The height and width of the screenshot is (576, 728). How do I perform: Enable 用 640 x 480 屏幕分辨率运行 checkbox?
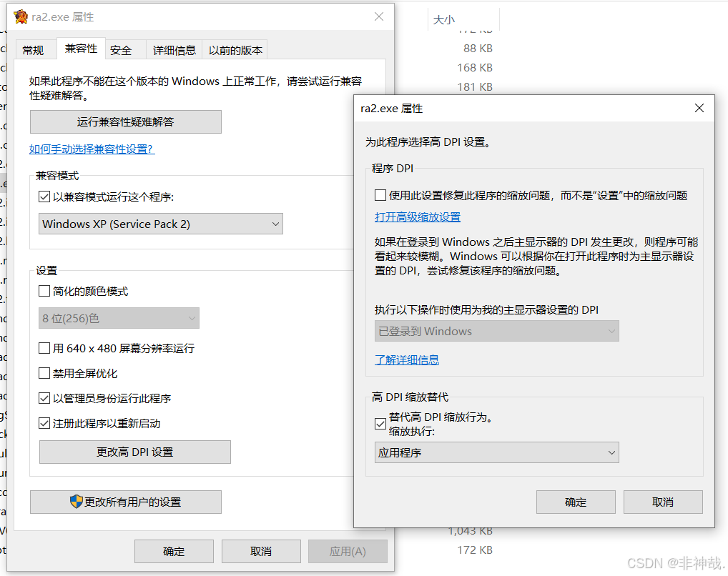point(44,348)
